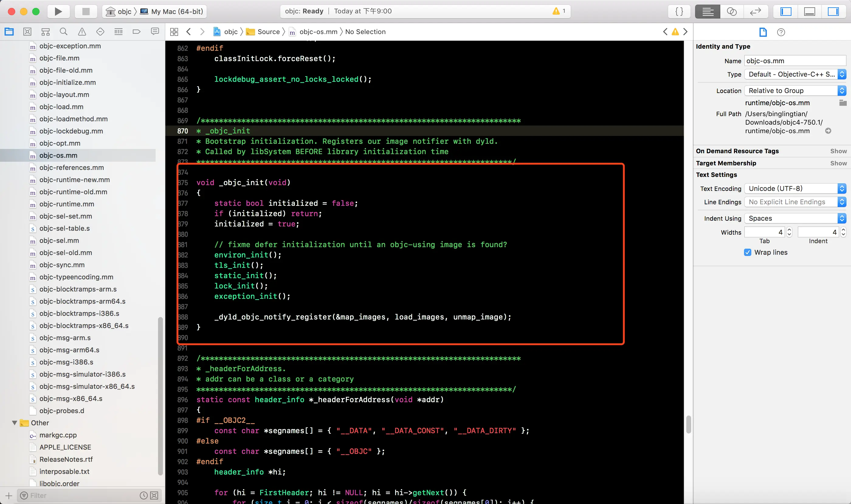Screen dimensions: 851x504
Task: Switch to the Assistant editor icon
Action: click(x=732, y=12)
